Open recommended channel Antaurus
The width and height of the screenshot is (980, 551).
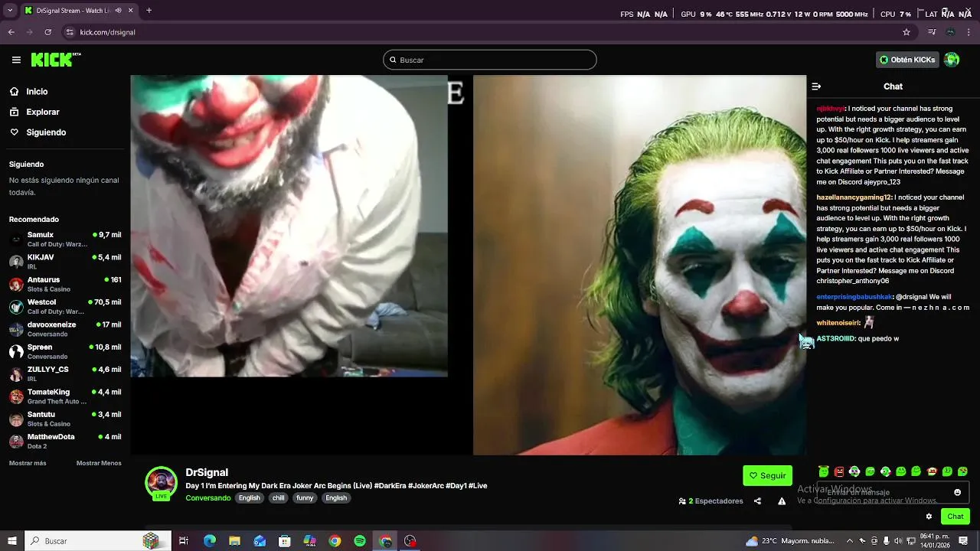pyautogui.click(x=65, y=284)
